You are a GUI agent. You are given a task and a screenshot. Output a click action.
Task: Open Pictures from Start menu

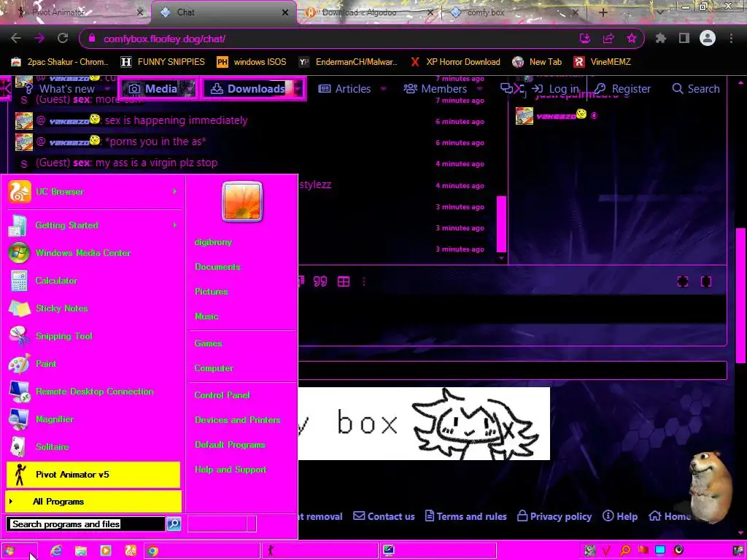tap(211, 292)
